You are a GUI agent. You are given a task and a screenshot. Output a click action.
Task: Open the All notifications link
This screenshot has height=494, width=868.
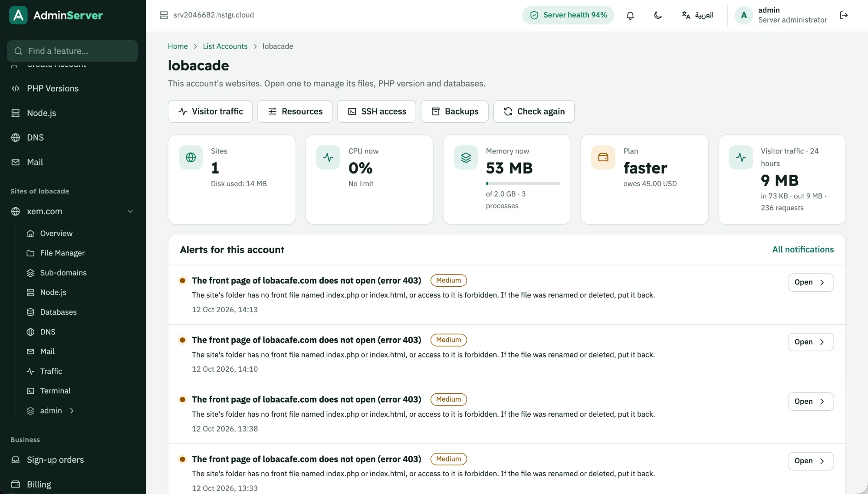803,249
